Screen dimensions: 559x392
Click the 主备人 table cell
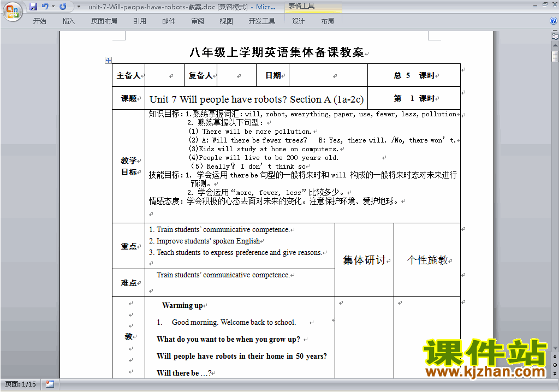pos(128,75)
